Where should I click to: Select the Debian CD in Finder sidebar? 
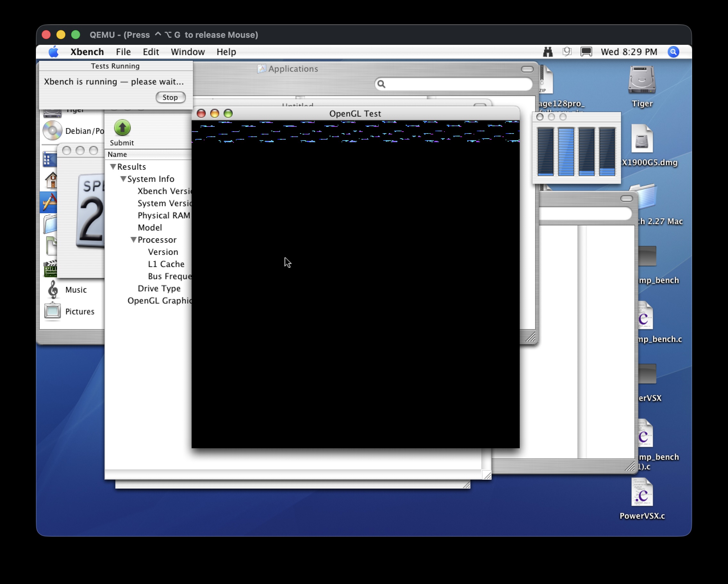52,131
